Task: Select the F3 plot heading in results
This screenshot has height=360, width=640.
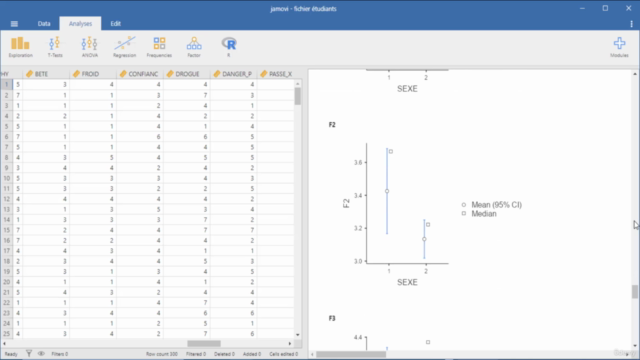Action: point(332,318)
